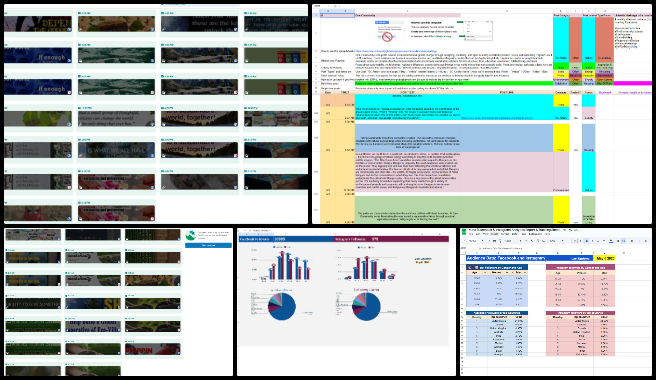The width and height of the screenshot is (656, 380).
Task: Select the magenta colored cell at row end
Action: 633,83
